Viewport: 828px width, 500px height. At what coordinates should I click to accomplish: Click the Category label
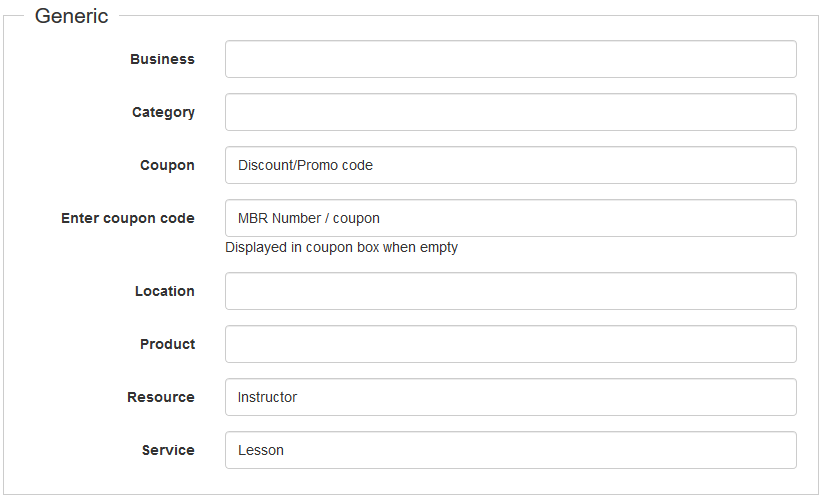click(x=163, y=112)
